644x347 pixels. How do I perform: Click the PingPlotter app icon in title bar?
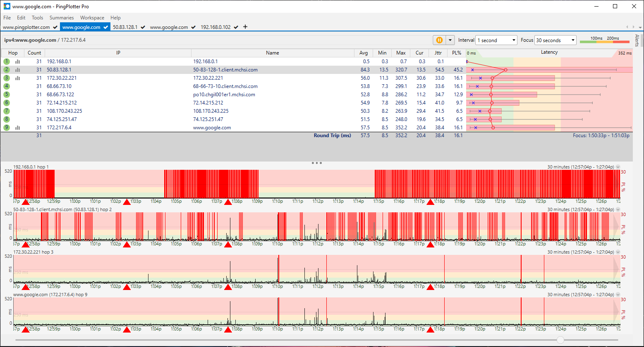click(7, 7)
